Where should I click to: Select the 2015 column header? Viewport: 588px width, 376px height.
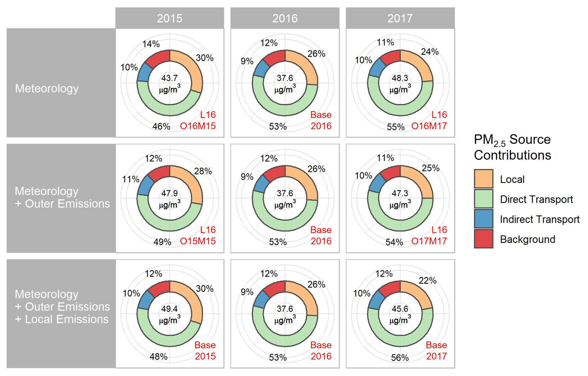pos(169,18)
